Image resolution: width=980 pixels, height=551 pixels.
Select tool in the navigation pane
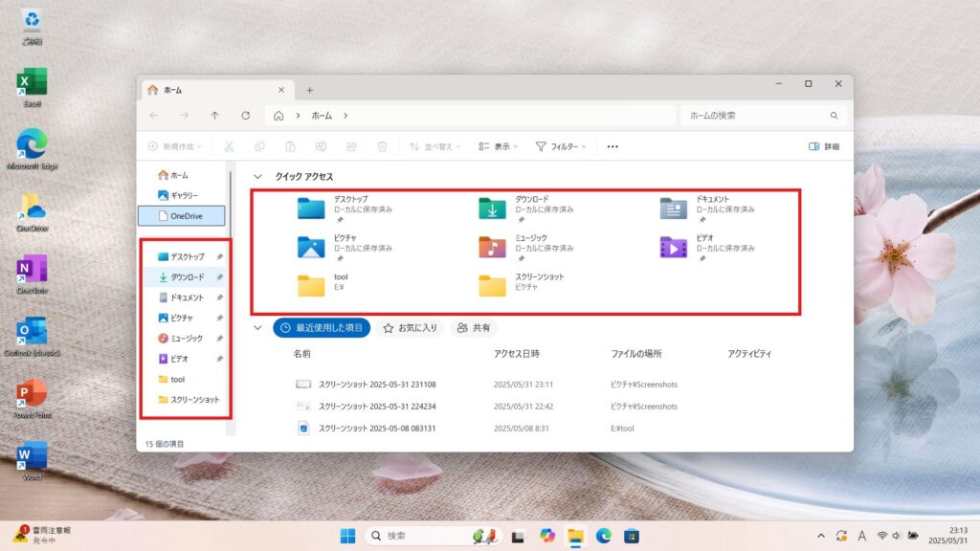click(172, 379)
